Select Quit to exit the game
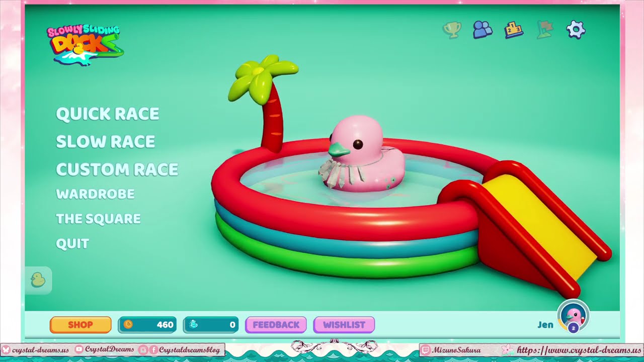Screen dimensions: 644x362 point(72,243)
